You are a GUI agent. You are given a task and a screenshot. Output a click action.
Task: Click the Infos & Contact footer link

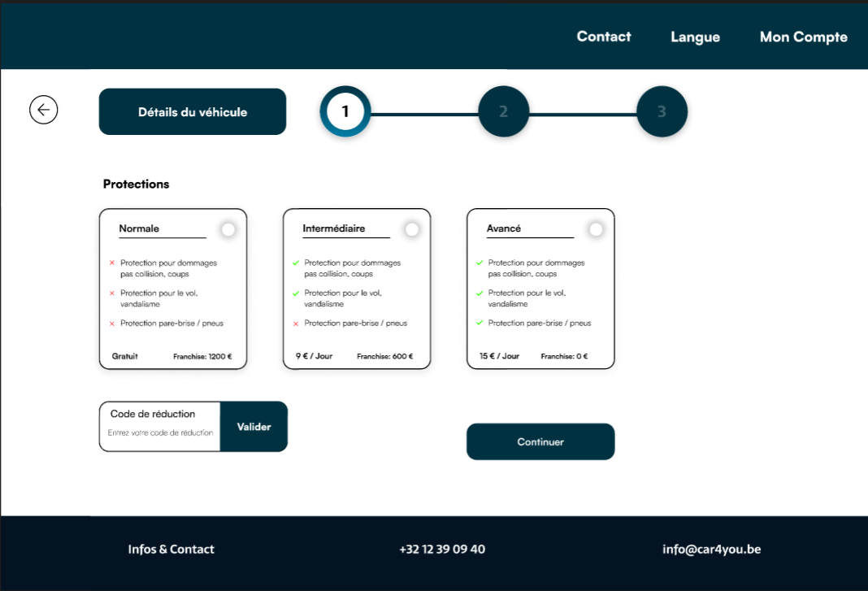[171, 550]
